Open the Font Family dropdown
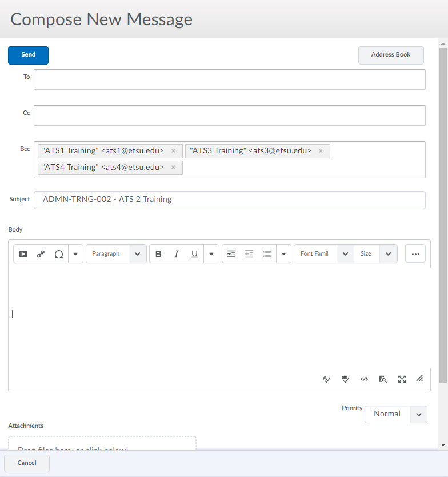 click(324, 254)
